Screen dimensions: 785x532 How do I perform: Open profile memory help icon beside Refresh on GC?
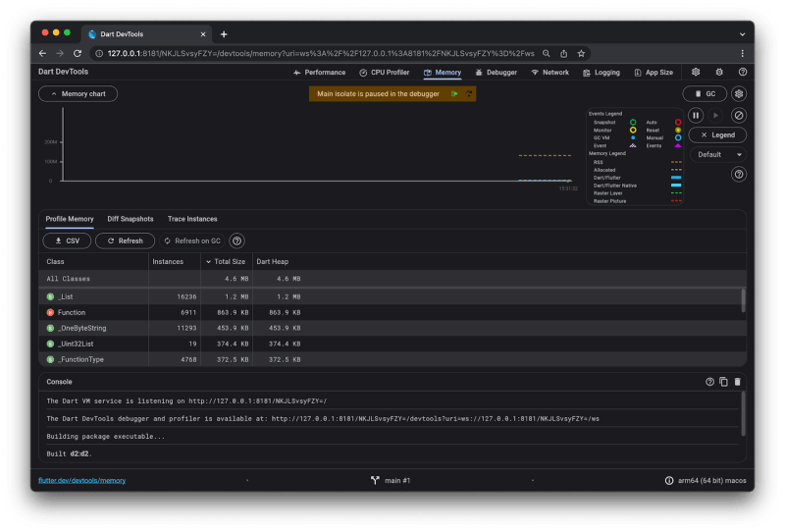236,240
